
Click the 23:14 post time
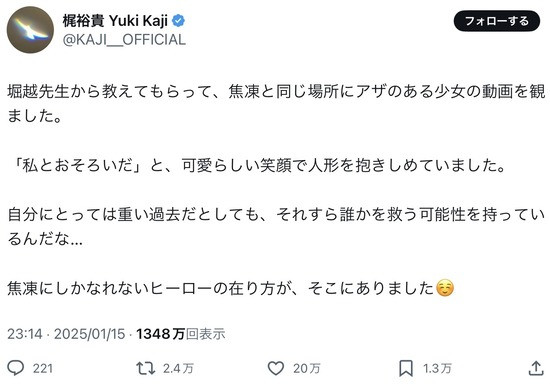pyautogui.click(x=25, y=334)
